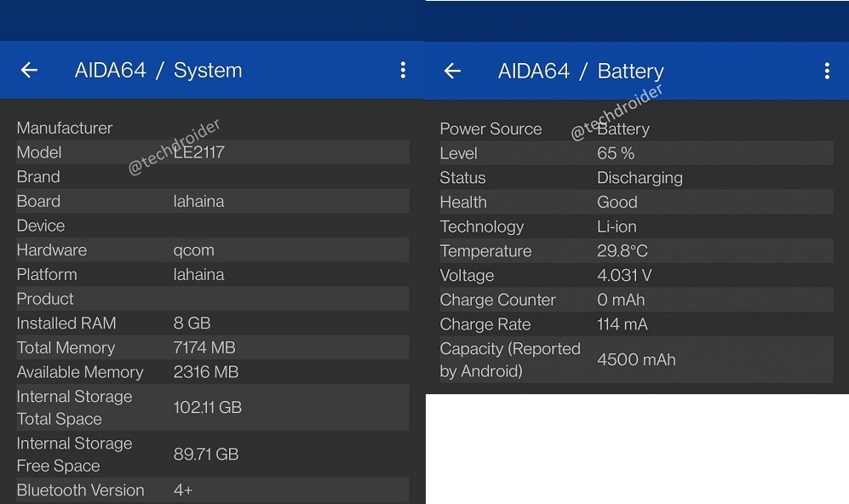Tap the Temperature 29.8°C row

coord(635,251)
